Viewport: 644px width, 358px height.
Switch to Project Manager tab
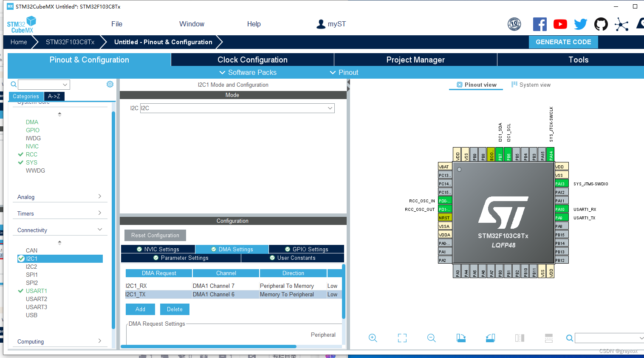point(415,60)
